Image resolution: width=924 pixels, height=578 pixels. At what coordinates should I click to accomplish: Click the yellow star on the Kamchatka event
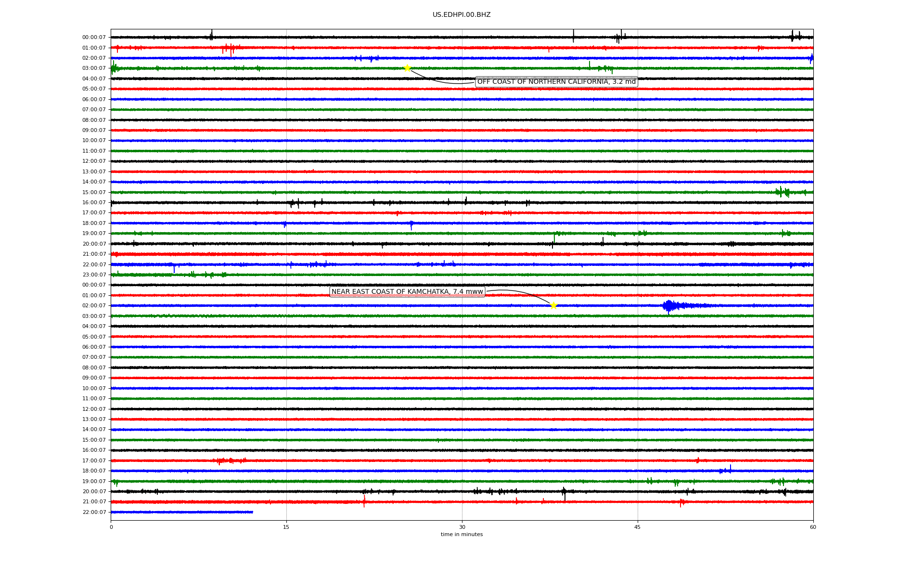[x=553, y=305]
